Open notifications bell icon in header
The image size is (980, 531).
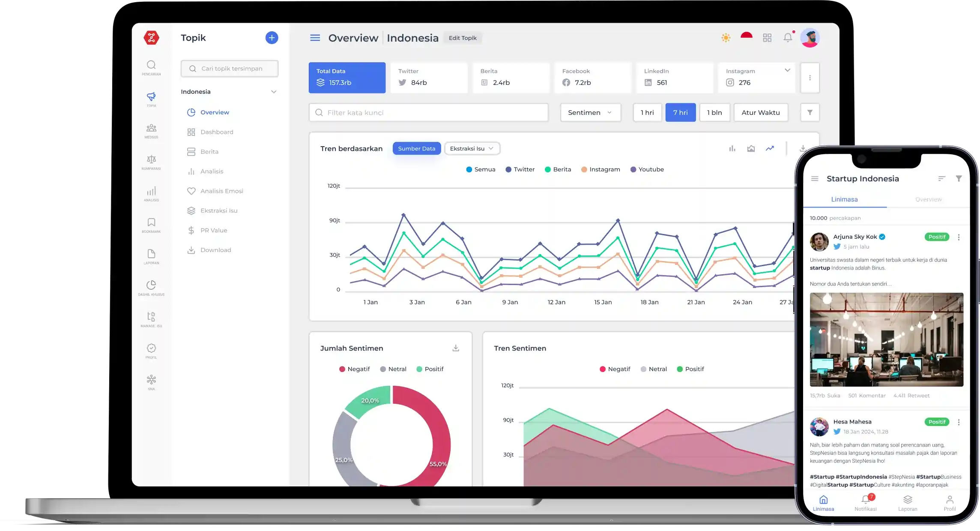pyautogui.click(x=788, y=38)
